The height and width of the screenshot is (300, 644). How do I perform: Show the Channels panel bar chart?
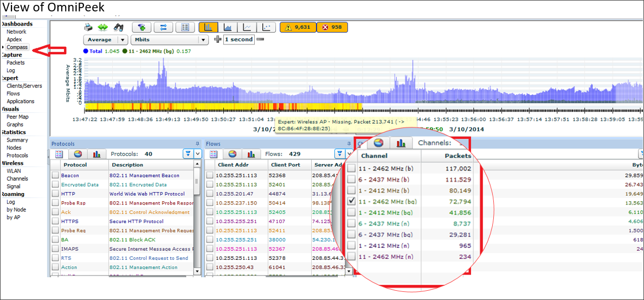[x=401, y=143]
